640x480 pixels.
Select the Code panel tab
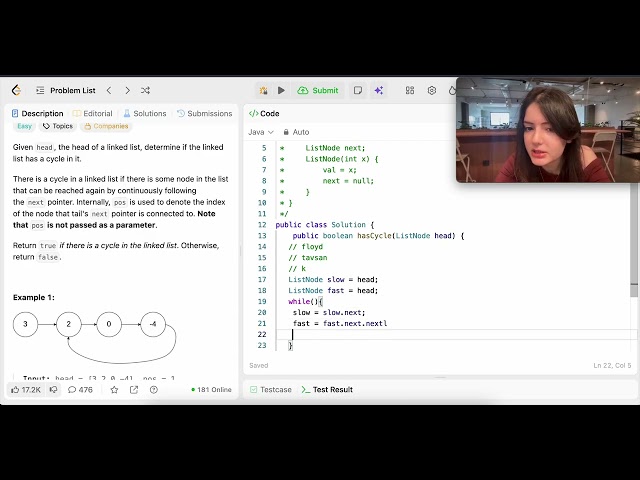264,113
